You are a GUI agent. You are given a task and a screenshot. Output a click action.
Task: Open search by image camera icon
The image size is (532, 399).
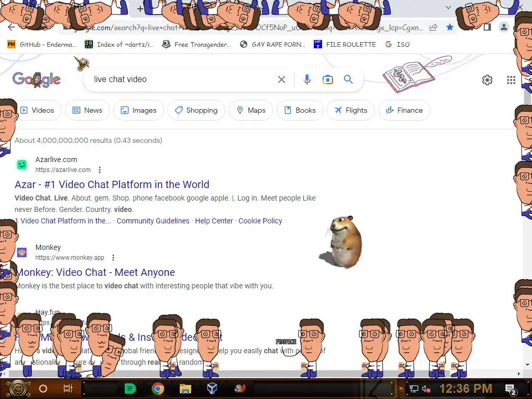(327, 79)
